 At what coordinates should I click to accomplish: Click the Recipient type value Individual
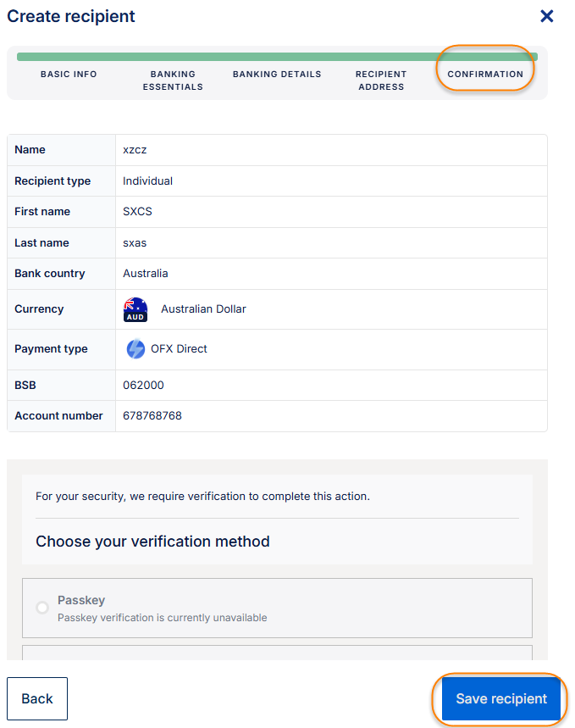coord(147,181)
